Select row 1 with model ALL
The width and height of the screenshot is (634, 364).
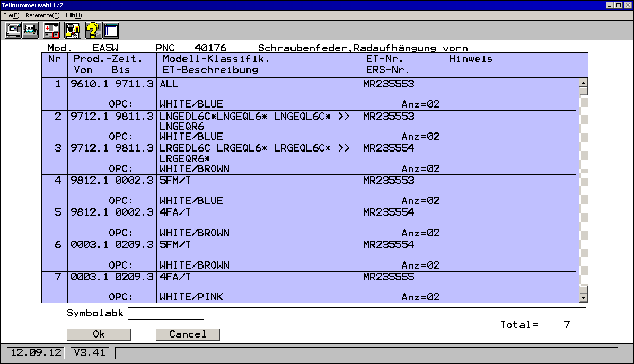(x=169, y=84)
